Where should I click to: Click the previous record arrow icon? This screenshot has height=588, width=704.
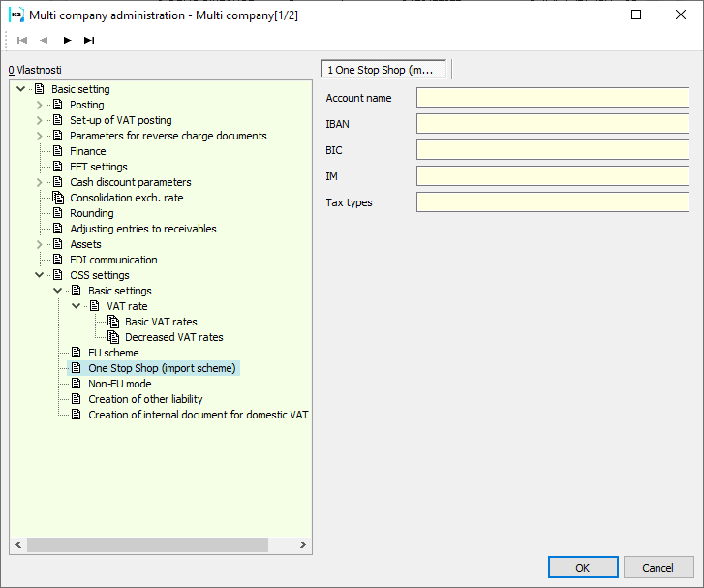point(44,40)
